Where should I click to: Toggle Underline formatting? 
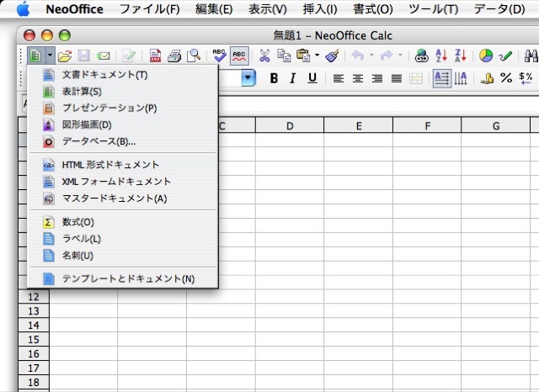pos(312,78)
